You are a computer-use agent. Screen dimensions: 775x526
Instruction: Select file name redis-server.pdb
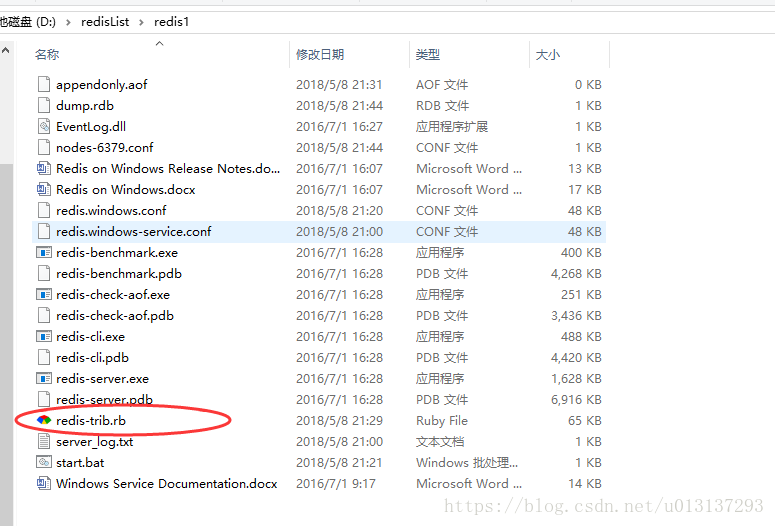(x=104, y=399)
